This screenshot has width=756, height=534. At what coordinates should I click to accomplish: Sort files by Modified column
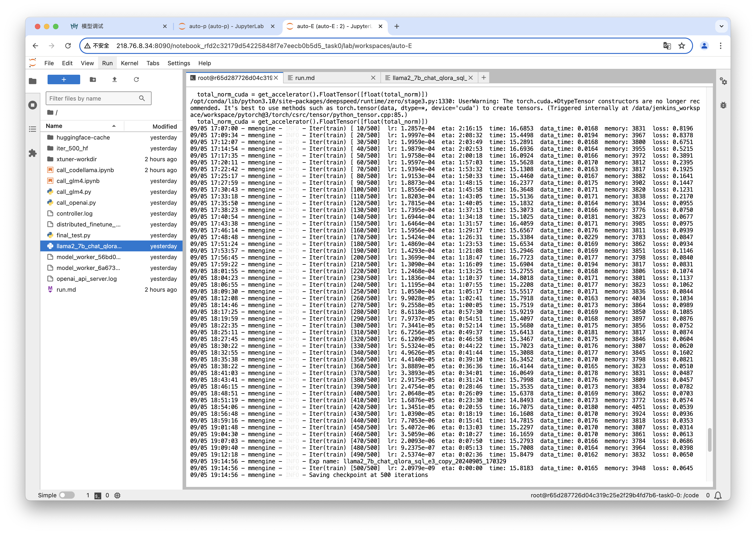click(x=164, y=126)
